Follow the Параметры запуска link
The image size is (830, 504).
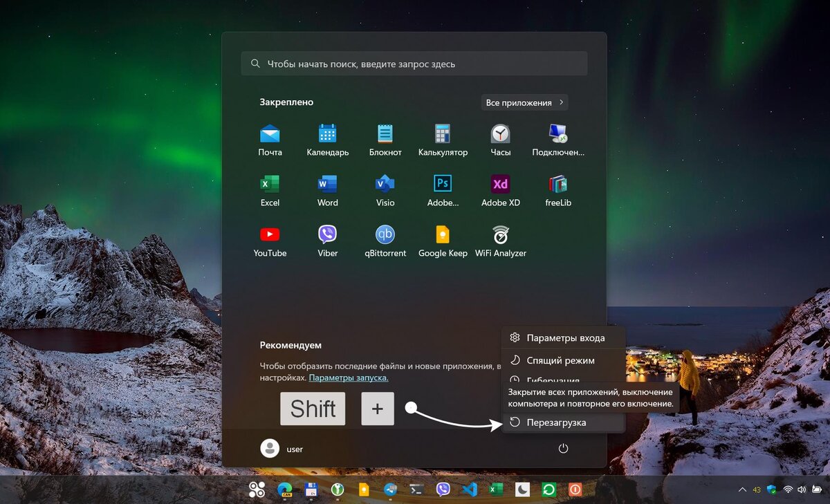349,378
